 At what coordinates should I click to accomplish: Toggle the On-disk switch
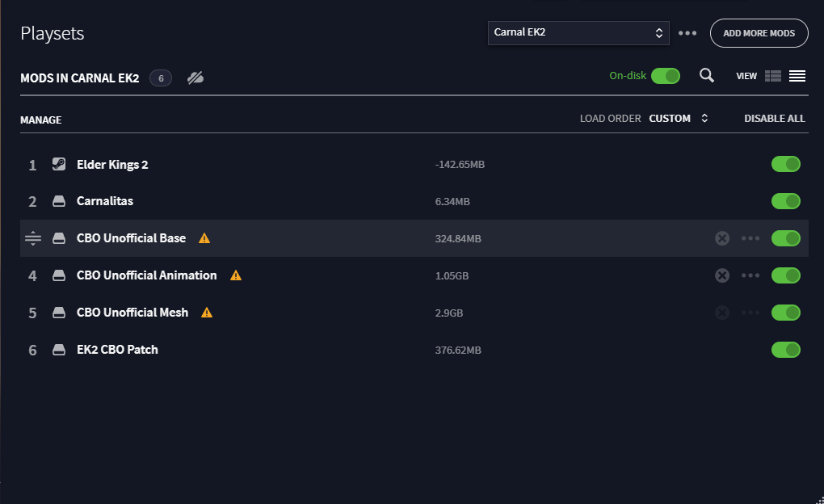click(666, 76)
